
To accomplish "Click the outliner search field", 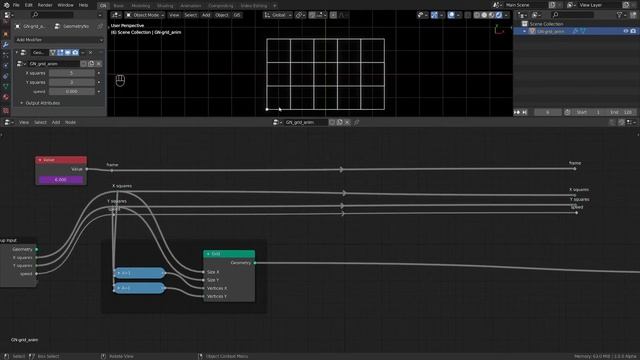I will 573,15.
